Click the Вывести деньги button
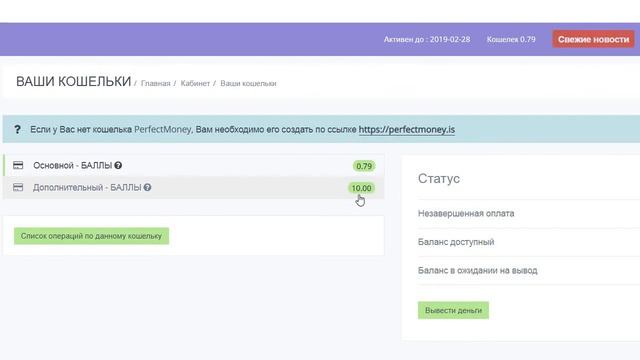The width and height of the screenshot is (640, 360). tap(453, 310)
